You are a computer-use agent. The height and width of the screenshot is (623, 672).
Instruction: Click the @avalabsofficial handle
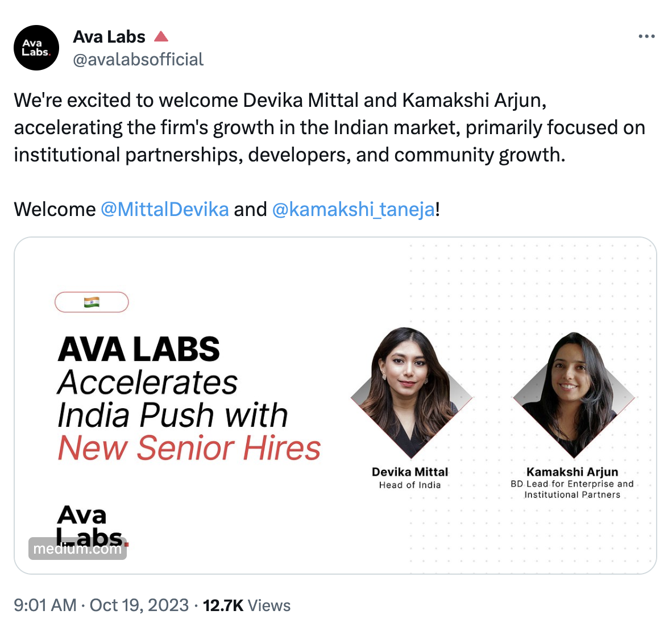coord(138,60)
